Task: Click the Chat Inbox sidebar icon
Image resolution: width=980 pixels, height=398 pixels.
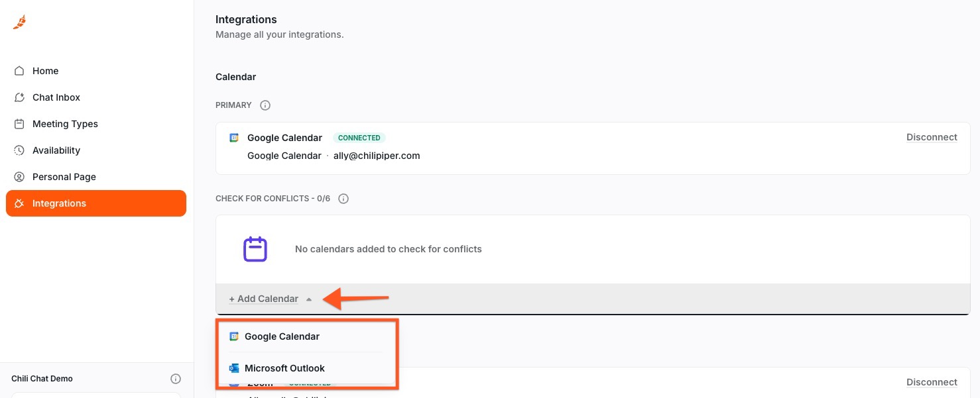Action: click(20, 97)
